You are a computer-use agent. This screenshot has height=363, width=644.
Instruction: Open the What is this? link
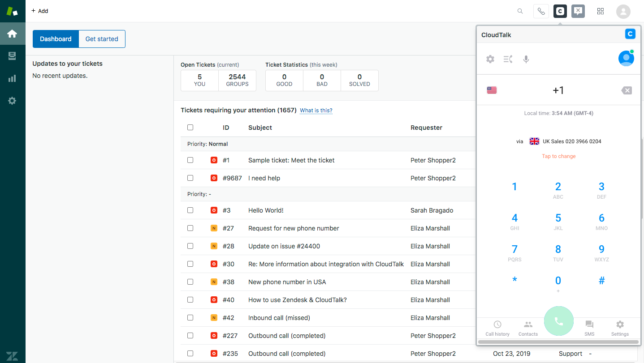(316, 110)
